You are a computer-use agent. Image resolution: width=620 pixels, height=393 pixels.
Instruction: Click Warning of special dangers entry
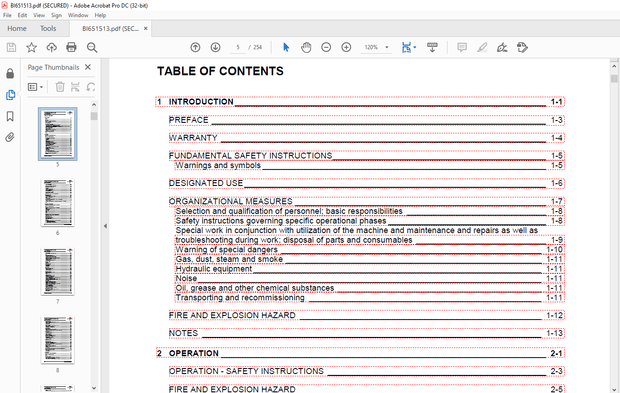point(370,249)
